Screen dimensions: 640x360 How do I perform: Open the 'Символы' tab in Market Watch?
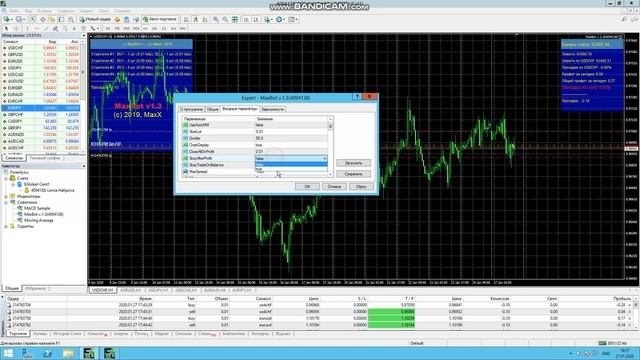14,158
